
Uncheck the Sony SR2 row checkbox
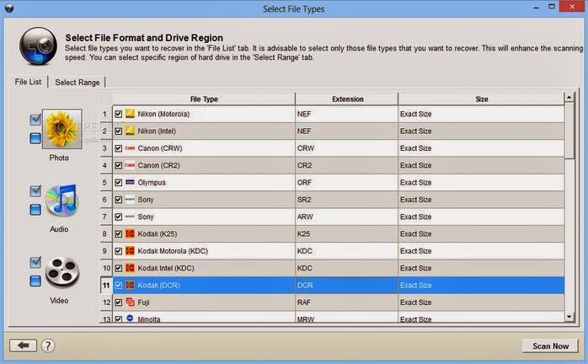119,200
